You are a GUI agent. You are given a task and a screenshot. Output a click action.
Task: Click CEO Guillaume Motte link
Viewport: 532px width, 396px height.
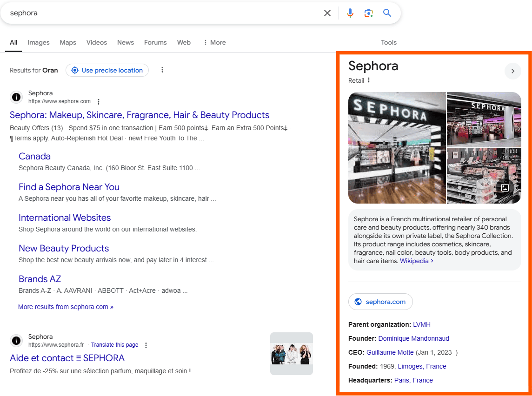click(390, 352)
